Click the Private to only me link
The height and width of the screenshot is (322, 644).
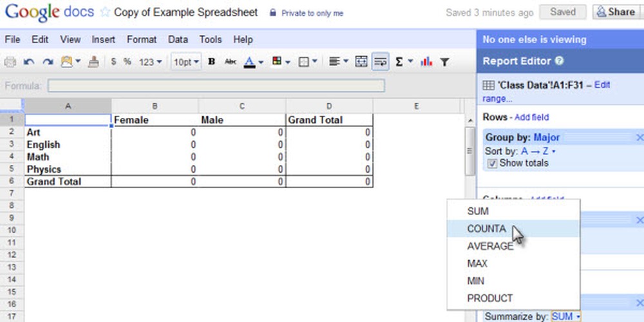(312, 13)
